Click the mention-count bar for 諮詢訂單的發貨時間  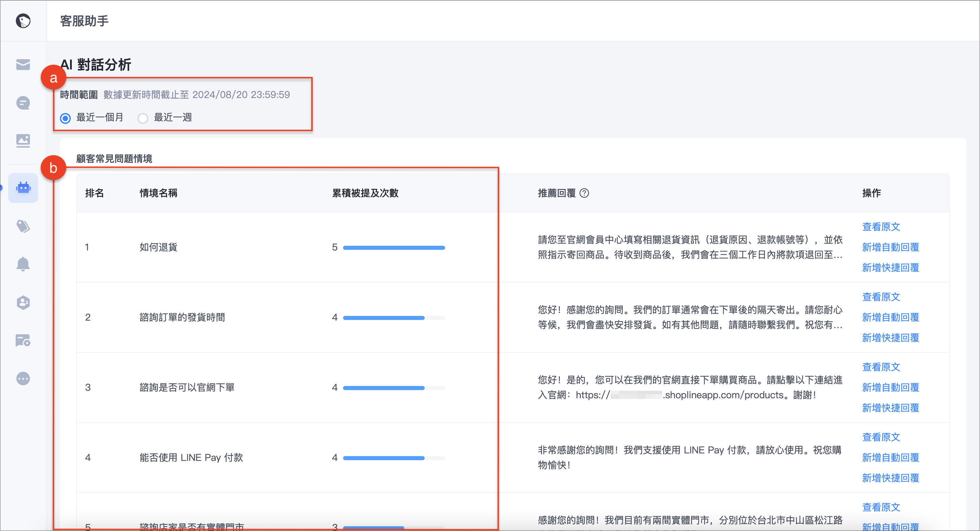click(394, 318)
